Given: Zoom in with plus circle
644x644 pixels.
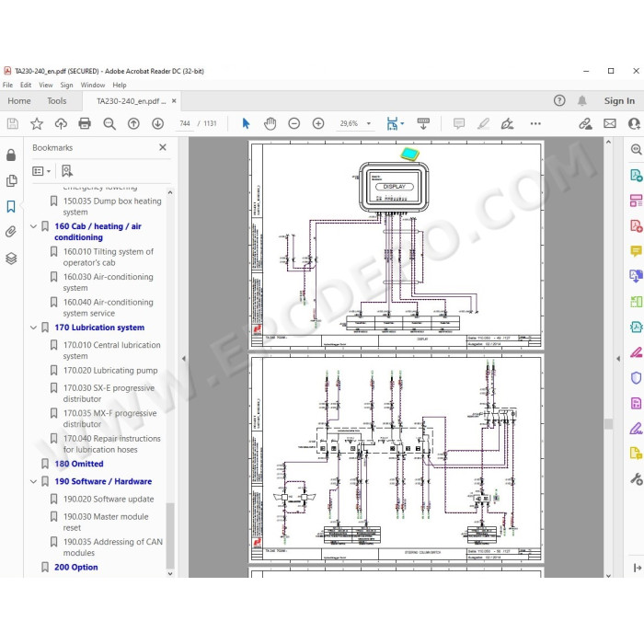Looking at the screenshot, I should tap(318, 123).
